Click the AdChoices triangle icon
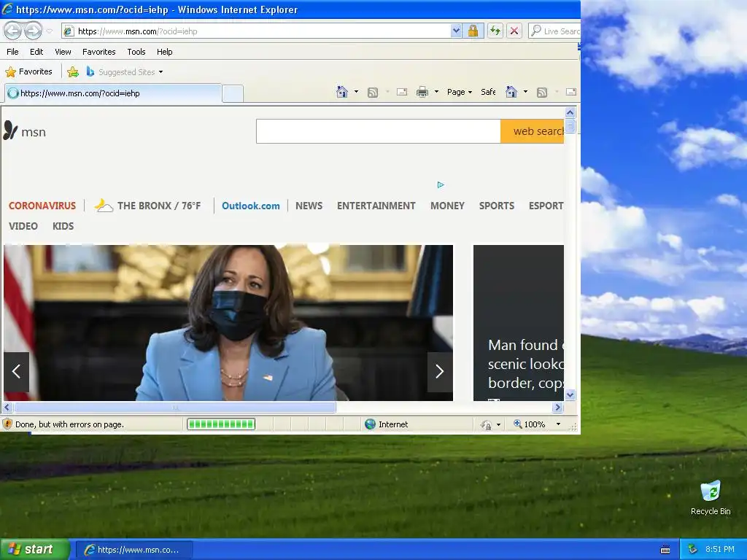The height and width of the screenshot is (560, 747). pos(441,184)
